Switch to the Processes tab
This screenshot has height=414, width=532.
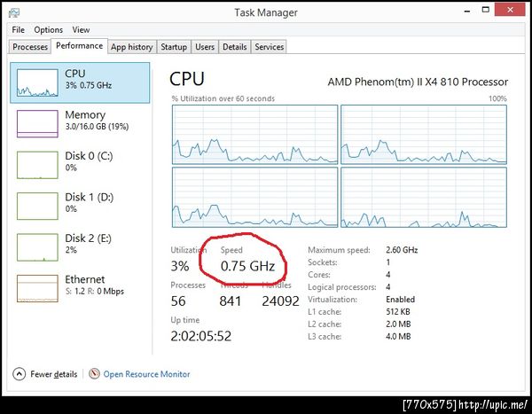(x=30, y=47)
